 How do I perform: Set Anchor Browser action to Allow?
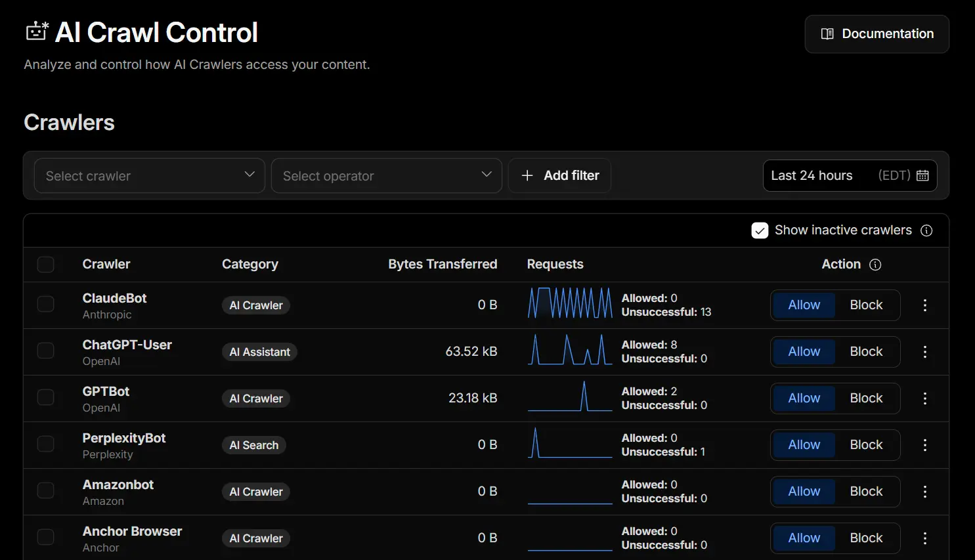[x=804, y=538]
